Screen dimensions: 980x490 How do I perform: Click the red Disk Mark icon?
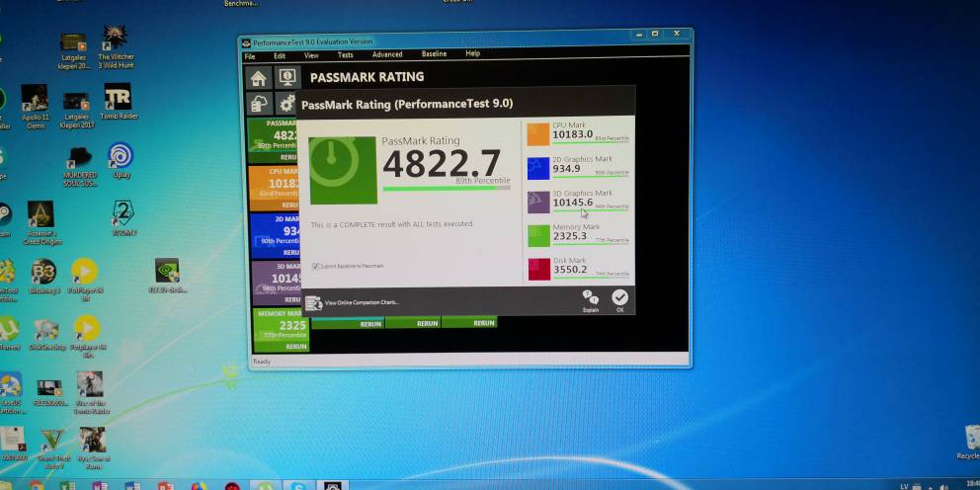[538, 270]
